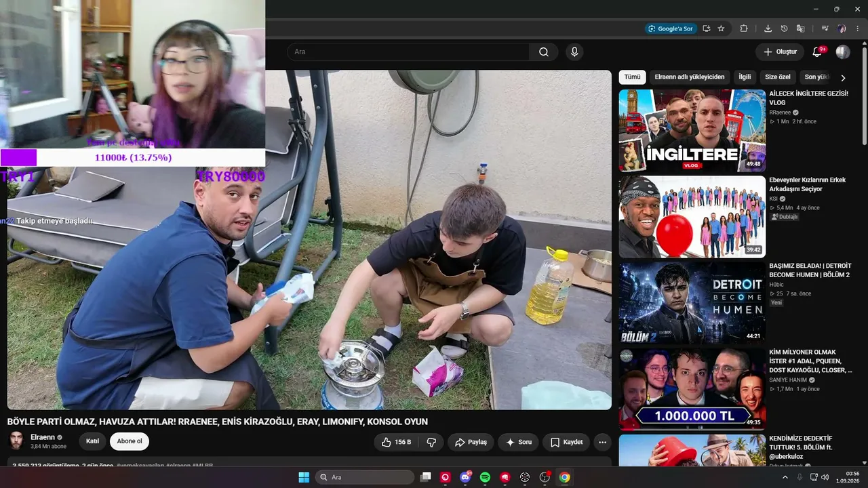Bookmark this page with the star icon
Viewport: 868px width, 488px height.
click(721, 28)
